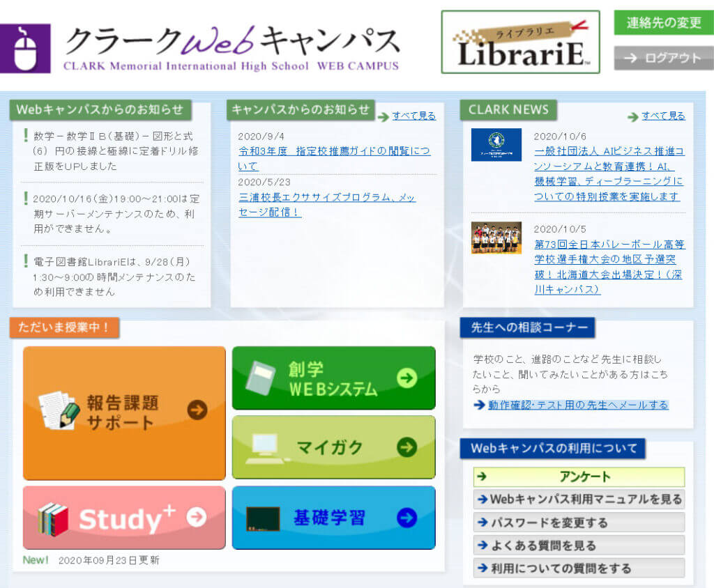
Task: Click the 2020/10/5 news date
Action: [560, 229]
